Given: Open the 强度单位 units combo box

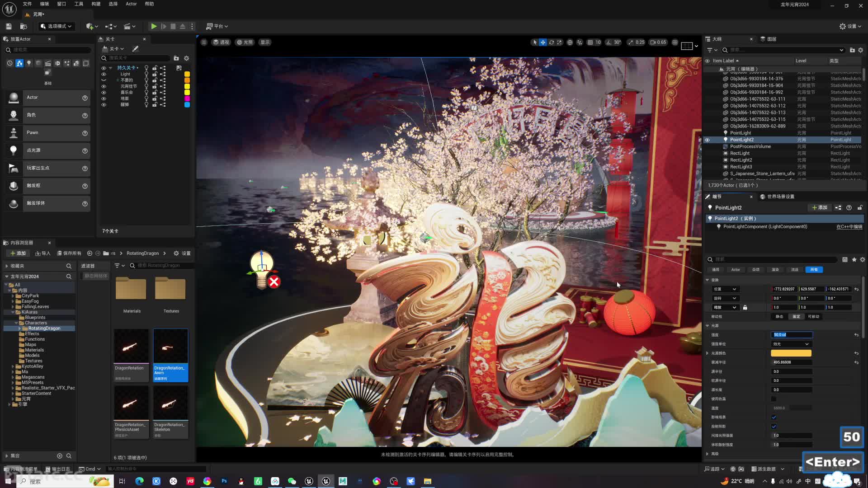Looking at the screenshot, I should coord(791,344).
